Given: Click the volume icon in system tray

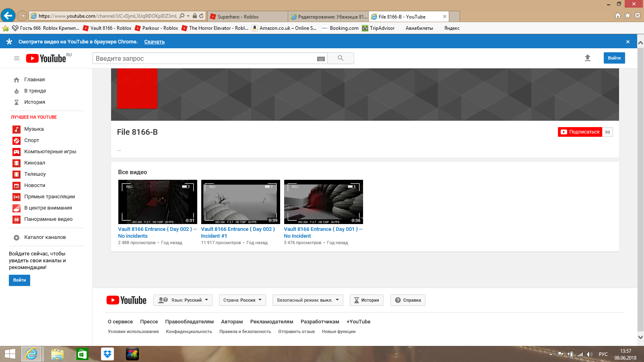Looking at the screenshot, I should [590, 354].
